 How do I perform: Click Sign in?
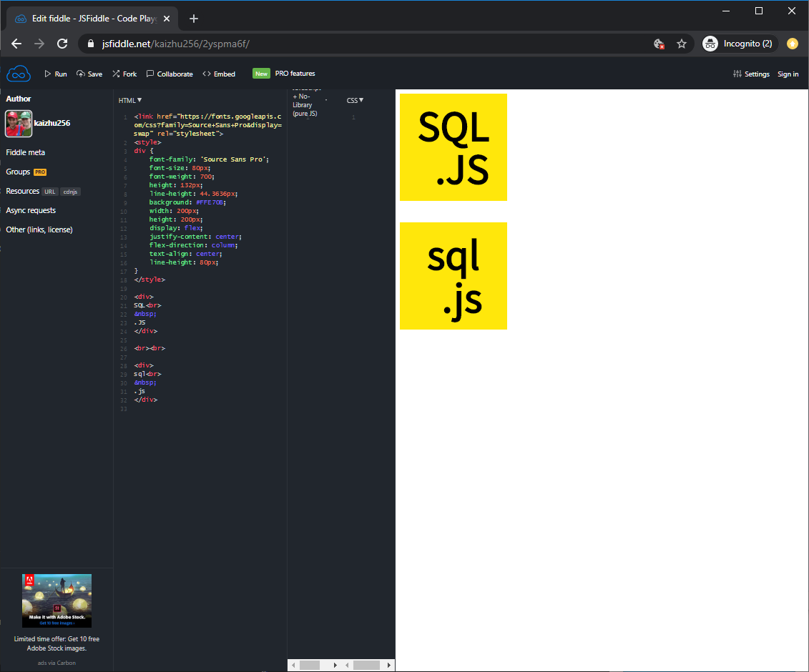[x=788, y=74]
